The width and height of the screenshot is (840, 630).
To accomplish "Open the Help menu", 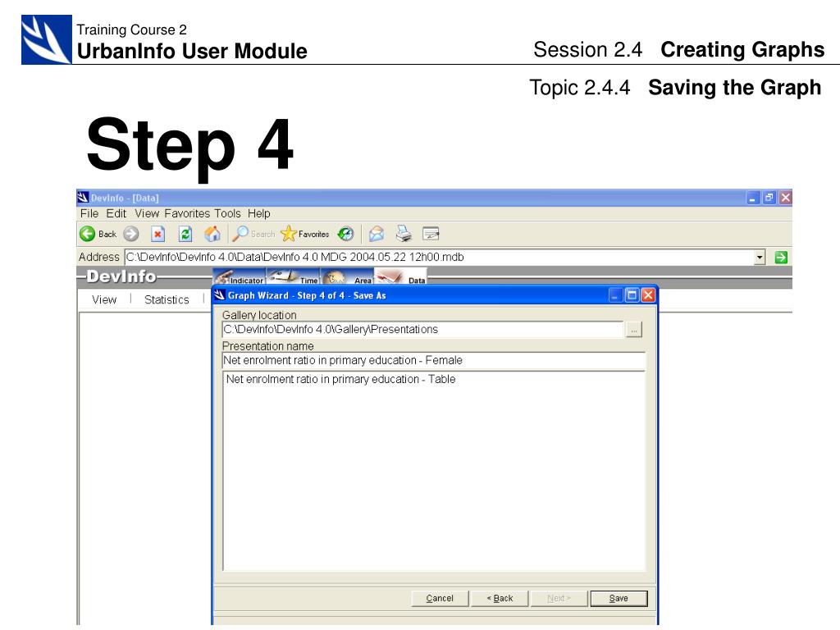I will click(258, 213).
